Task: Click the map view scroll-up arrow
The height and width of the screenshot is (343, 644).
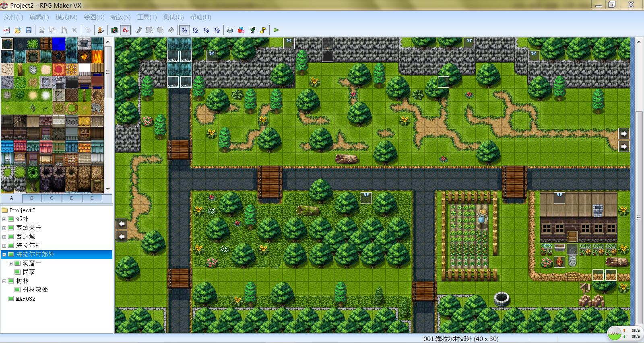Action: (639, 41)
